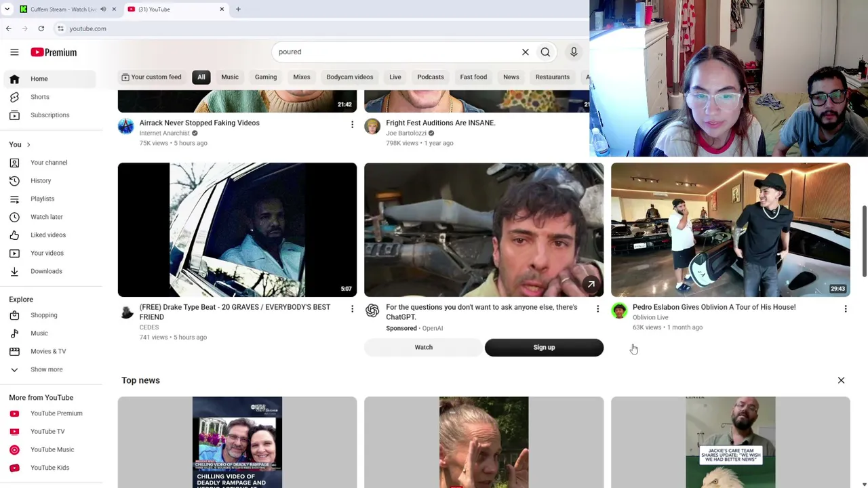
Task: Open options for the ChatGPT sponsored ad
Action: click(597, 309)
